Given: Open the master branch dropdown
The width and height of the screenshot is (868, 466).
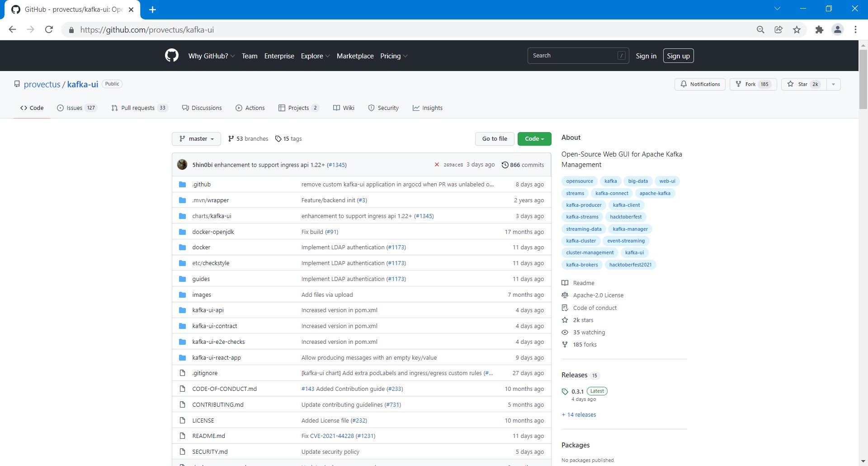Looking at the screenshot, I should pos(196,139).
